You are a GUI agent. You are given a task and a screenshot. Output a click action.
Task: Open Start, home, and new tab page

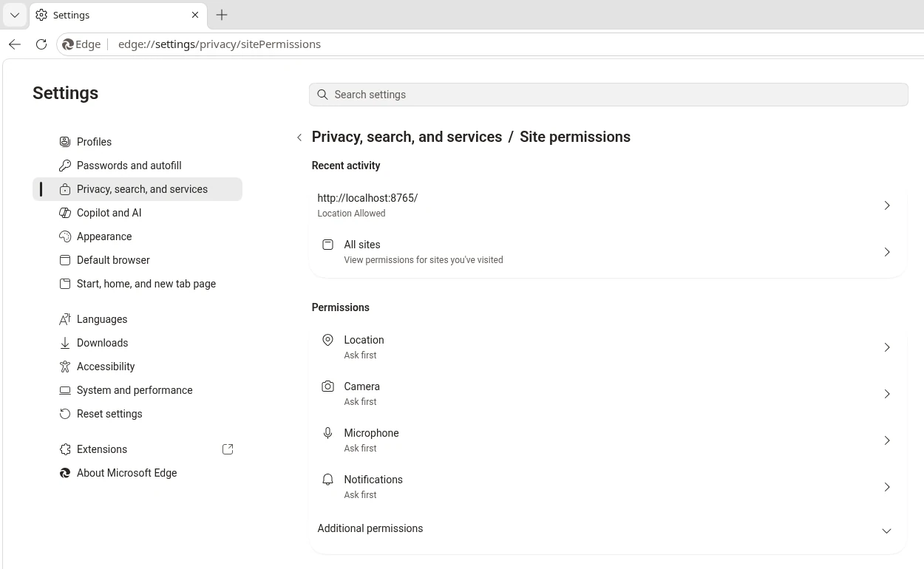(x=137, y=284)
